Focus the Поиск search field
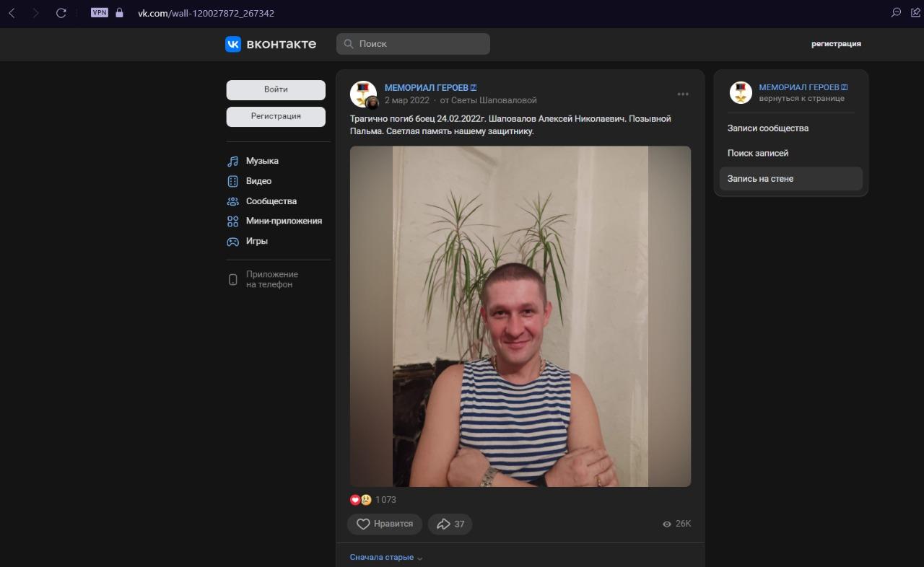 pyautogui.click(x=413, y=44)
